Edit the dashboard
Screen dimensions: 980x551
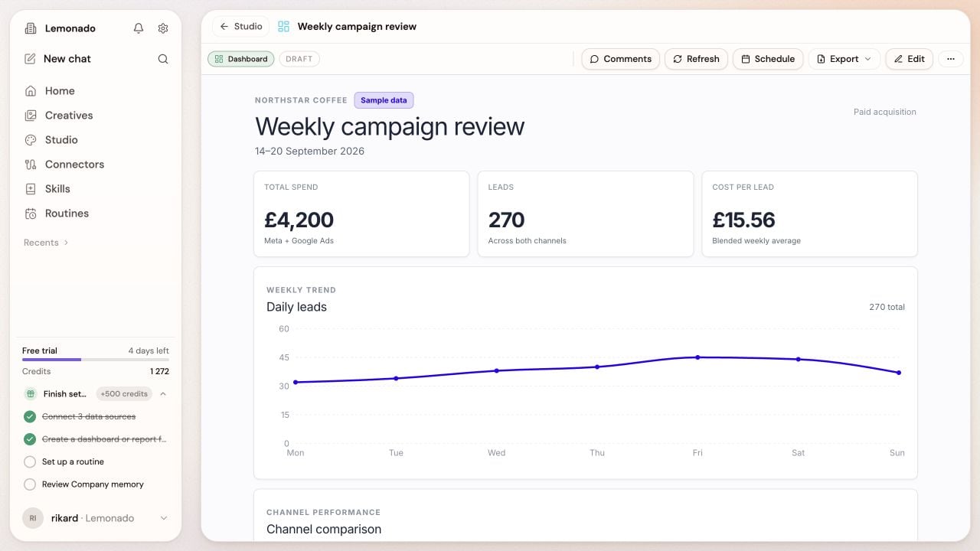910,59
